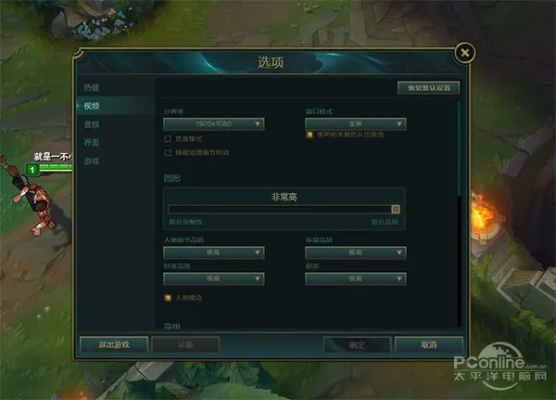Viewport: 556px width, 400px height.
Task: Switch to the 热键 hotkeys tab
Action: [91, 88]
